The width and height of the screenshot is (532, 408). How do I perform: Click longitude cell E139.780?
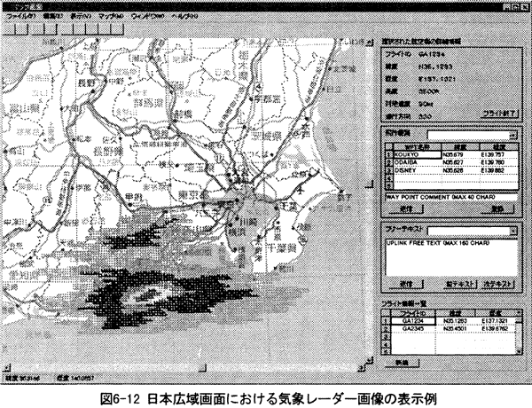498,162
